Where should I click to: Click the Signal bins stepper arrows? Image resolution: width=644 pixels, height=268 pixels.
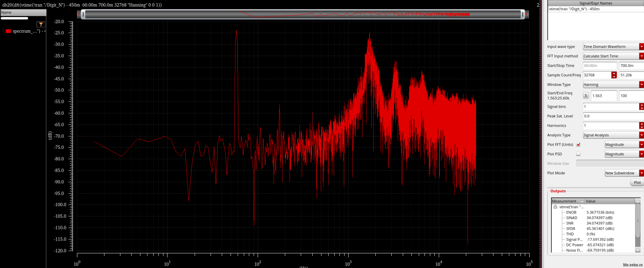pos(641,106)
